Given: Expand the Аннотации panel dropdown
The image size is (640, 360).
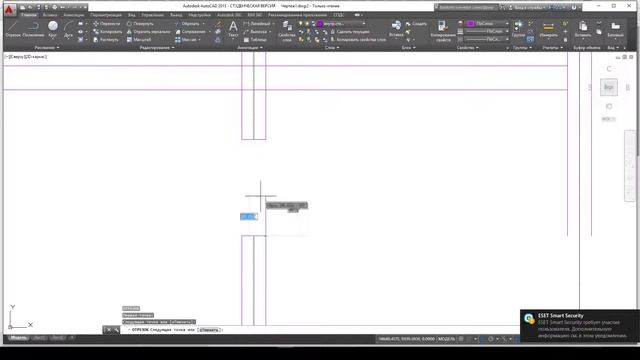Looking at the screenshot, I should coord(250,48).
